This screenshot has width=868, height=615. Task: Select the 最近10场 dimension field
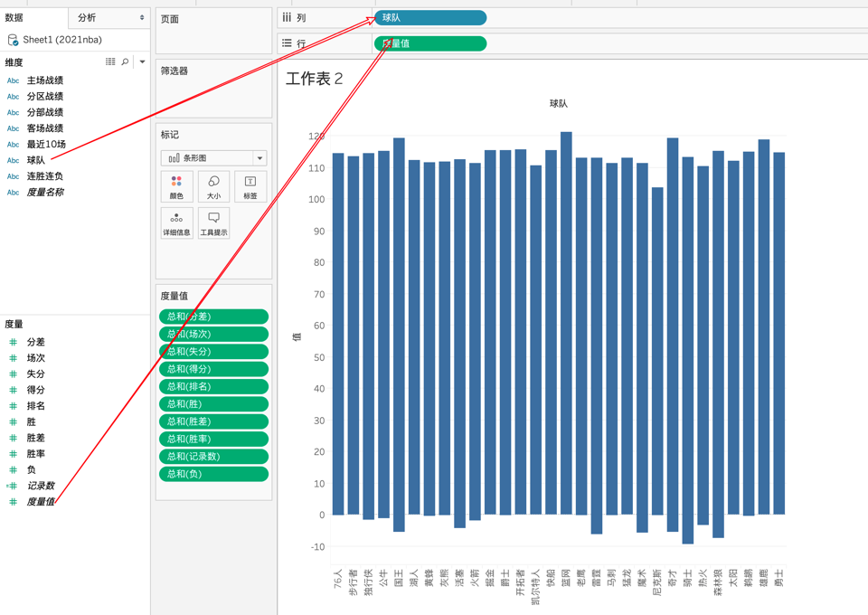(x=46, y=145)
